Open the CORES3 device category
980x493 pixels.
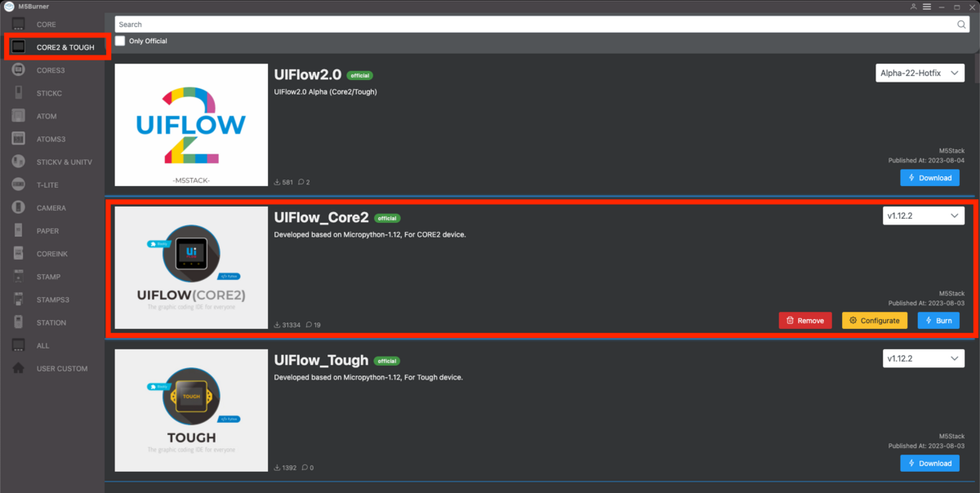pos(52,70)
